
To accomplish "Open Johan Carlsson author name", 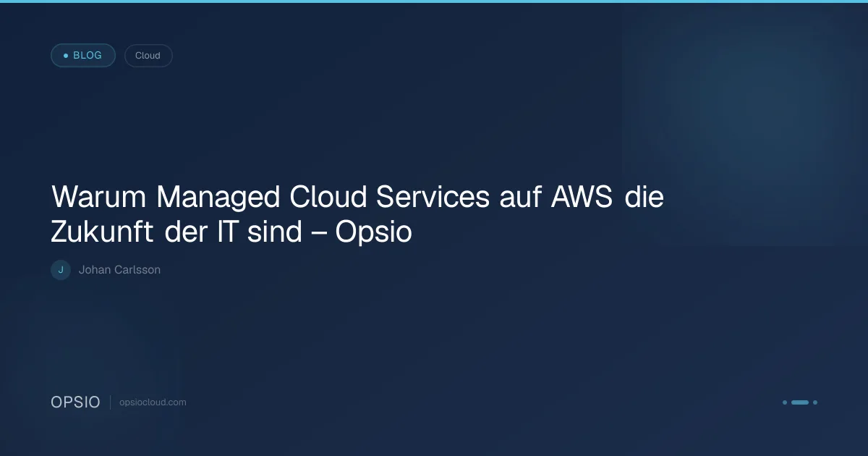I will click(x=119, y=270).
